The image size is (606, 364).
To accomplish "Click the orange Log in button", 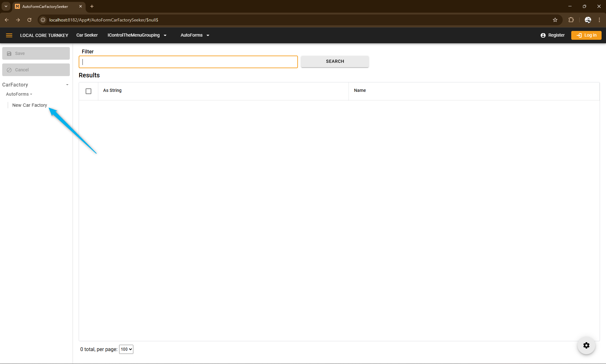I will [586, 35].
